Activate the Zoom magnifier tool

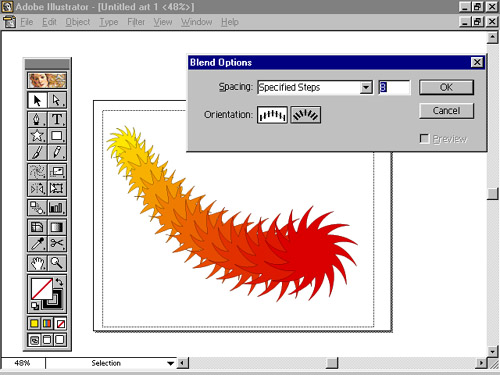(57, 263)
